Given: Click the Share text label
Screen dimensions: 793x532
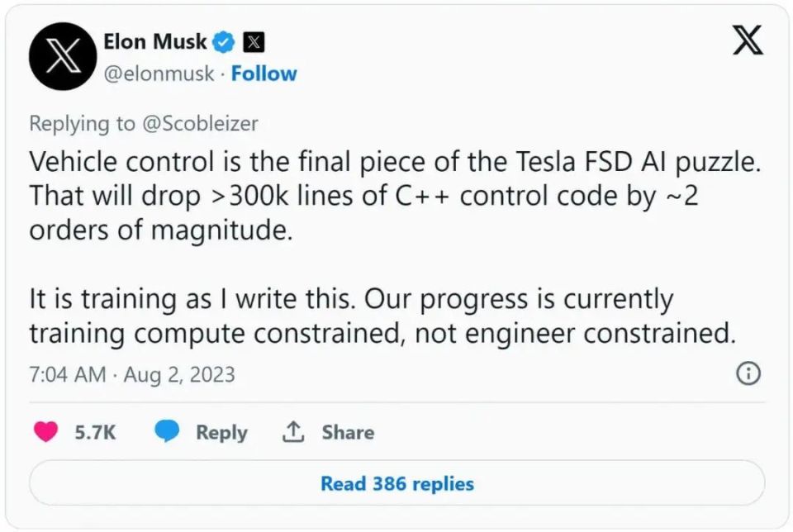Looking at the screenshot, I should (348, 432).
